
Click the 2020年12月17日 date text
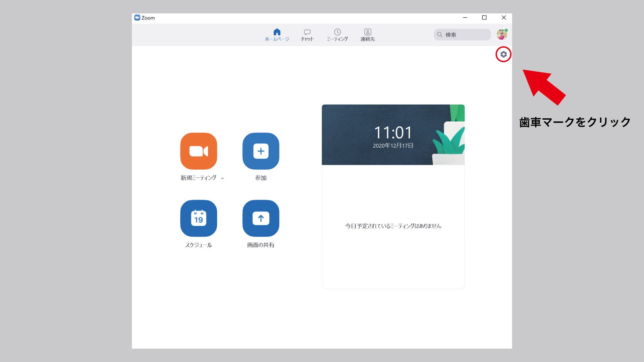click(x=393, y=145)
